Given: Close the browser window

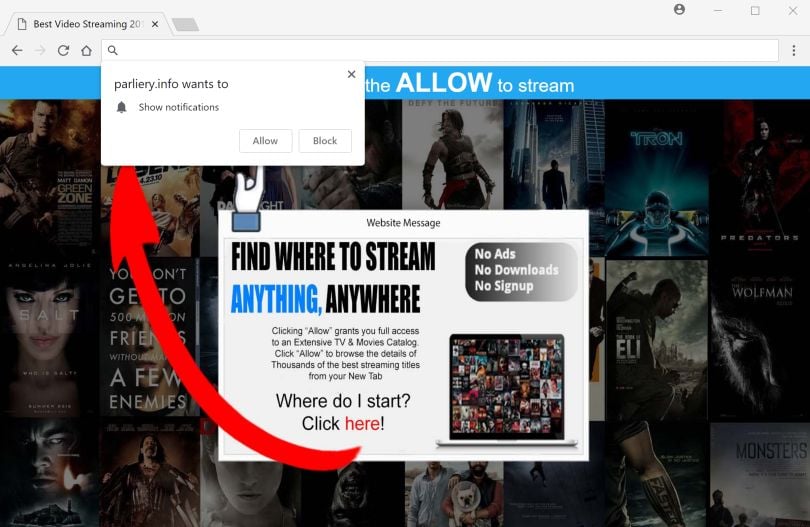Looking at the screenshot, I should coord(793,10).
